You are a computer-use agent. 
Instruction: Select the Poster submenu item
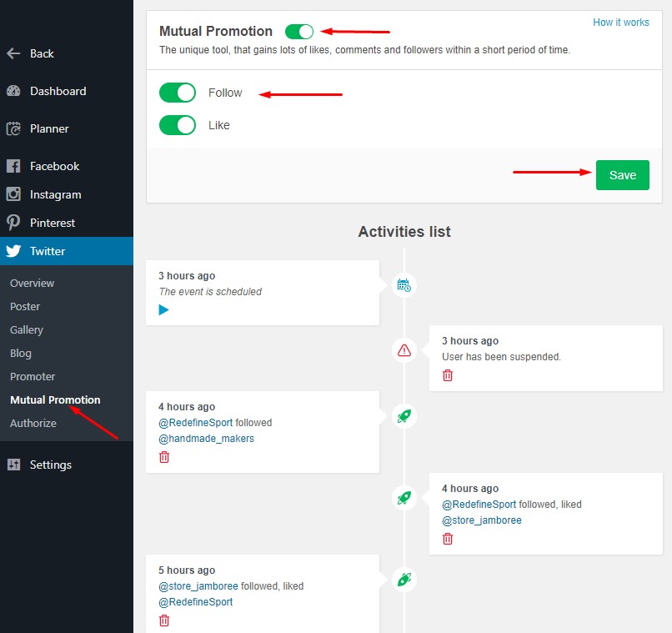[25, 306]
